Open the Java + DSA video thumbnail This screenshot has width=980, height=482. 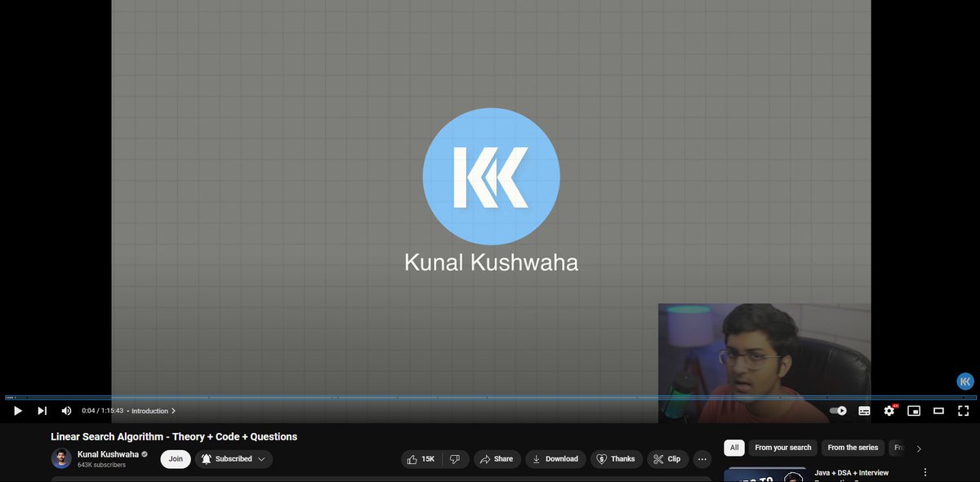point(765,475)
